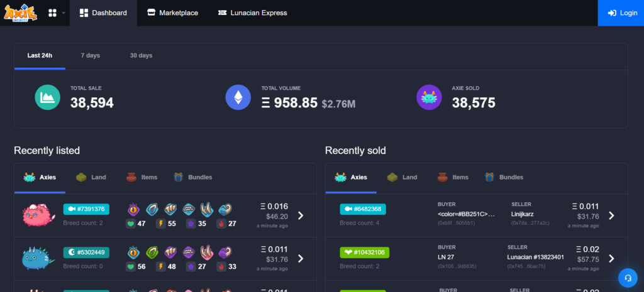Select the Last 24h stats tab
This screenshot has height=292, width=644.
tap(40, 55)
